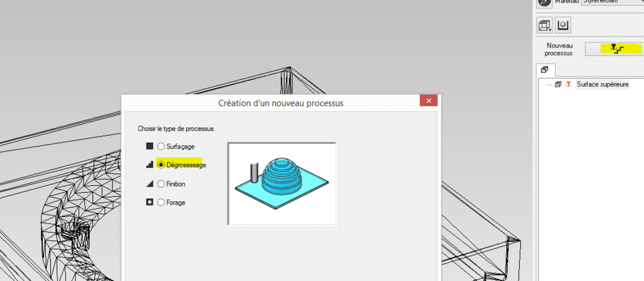Click the Nouveau processus button
The image size is (644, 281).
click(x=614, y=48)
